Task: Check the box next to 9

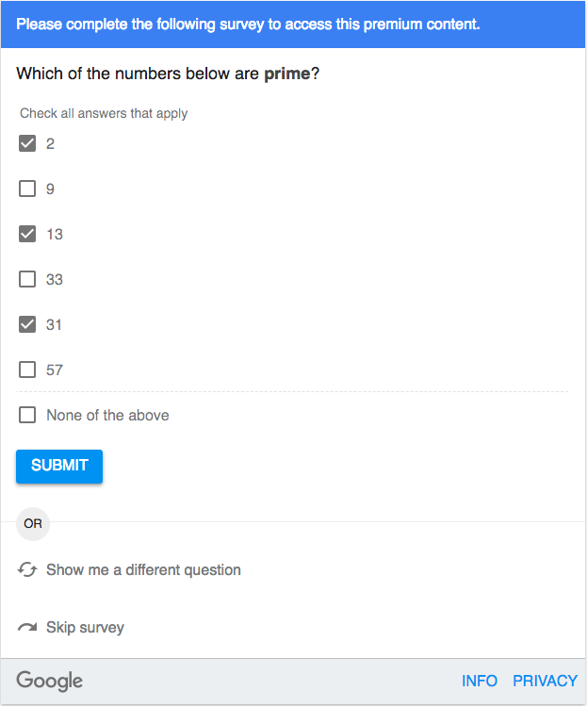Action: (x=27, y=189)
